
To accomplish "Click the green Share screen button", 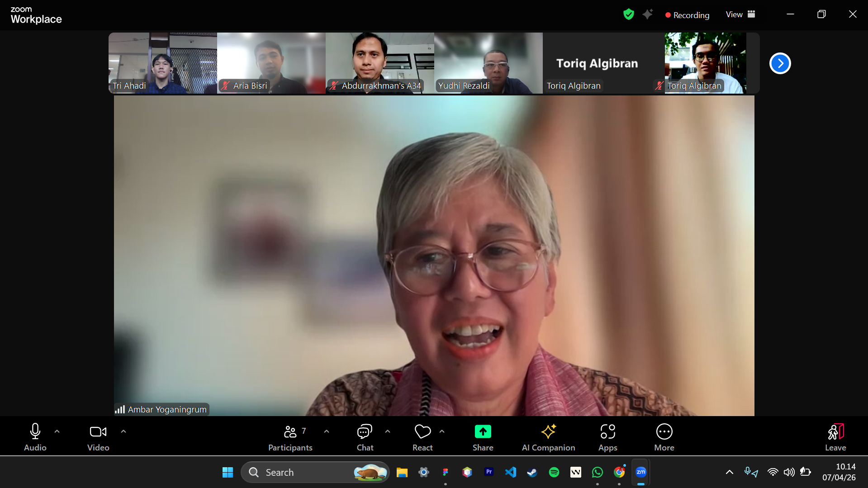I will (x=483, y=437).
